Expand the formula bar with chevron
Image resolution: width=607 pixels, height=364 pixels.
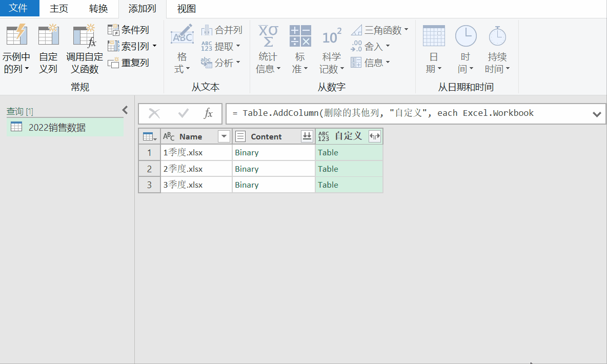[597, 114]
